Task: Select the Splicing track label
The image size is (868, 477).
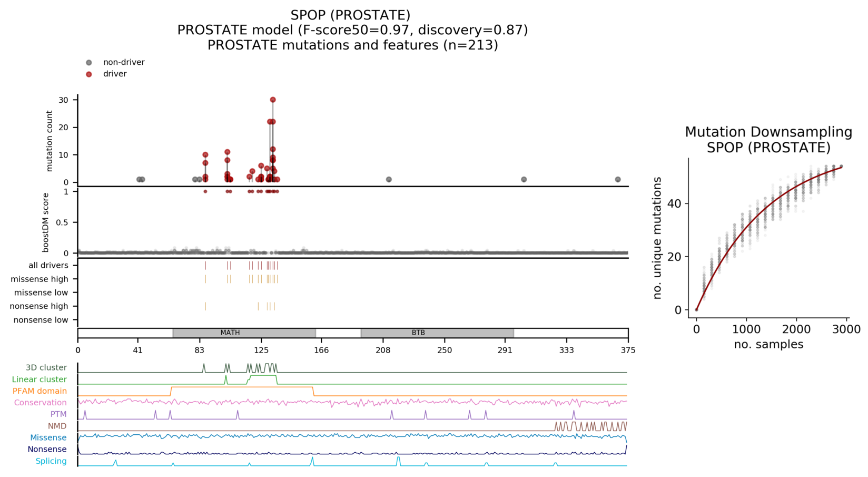Action: click(51, 461)
